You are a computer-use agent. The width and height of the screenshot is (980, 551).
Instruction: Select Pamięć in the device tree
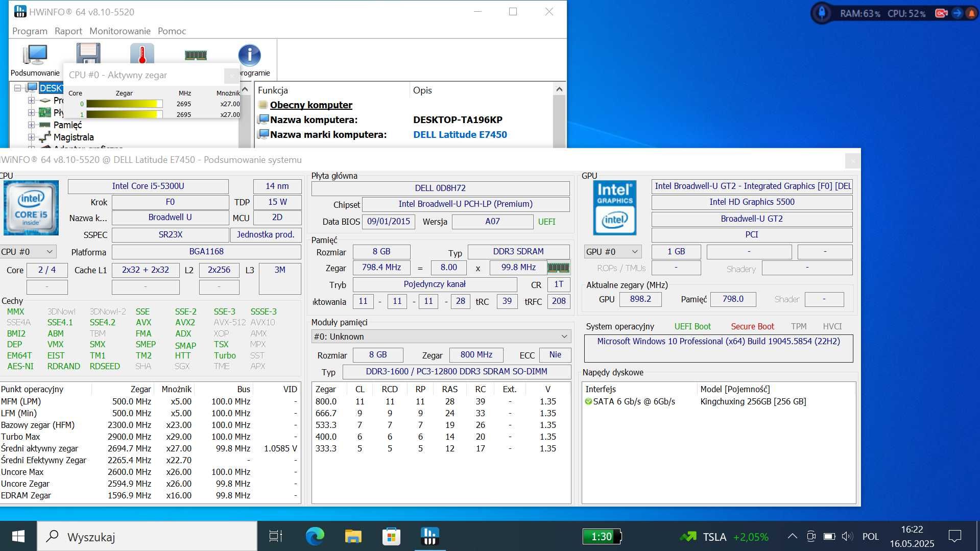coord(67,125)
